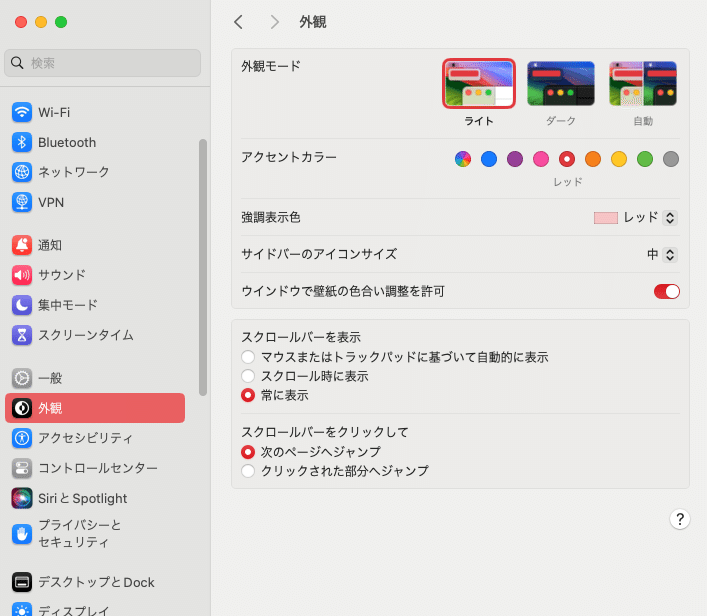This screenshot has width=707, height=616.
Task: Click the sidebar vertical scrollbar
Action: (x=203, y=267)
